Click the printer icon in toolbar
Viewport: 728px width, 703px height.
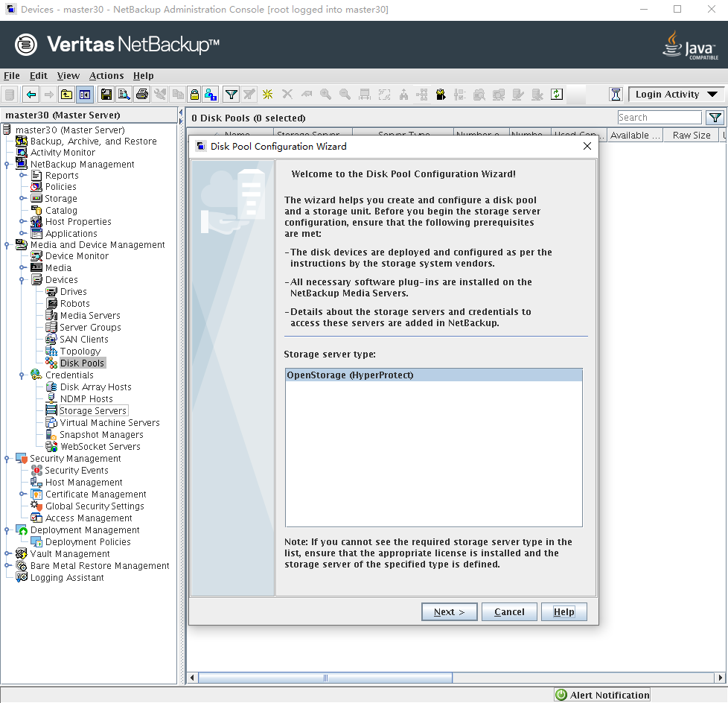tap(142, 95)
